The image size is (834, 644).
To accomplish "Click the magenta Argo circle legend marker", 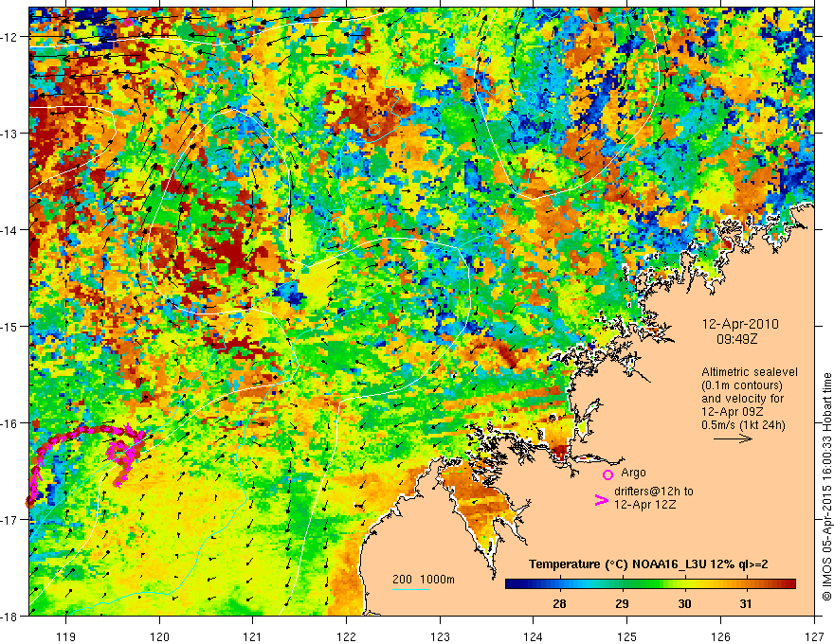I will point(607,475).
